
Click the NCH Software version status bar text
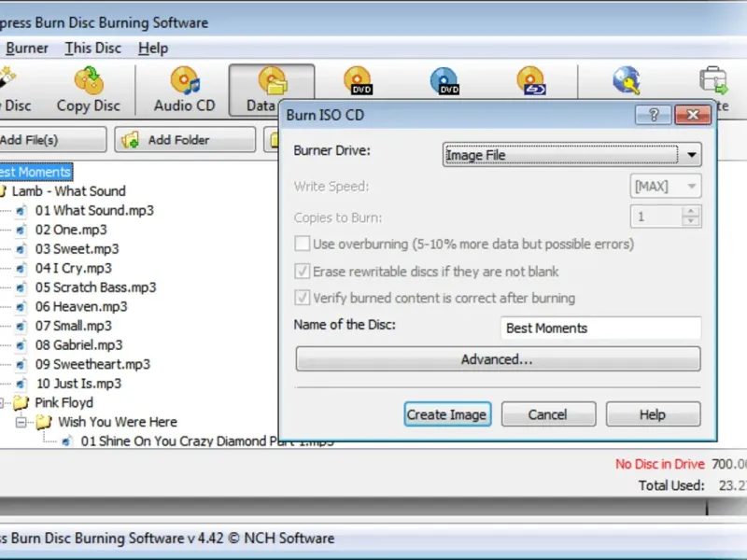point(167,539)
